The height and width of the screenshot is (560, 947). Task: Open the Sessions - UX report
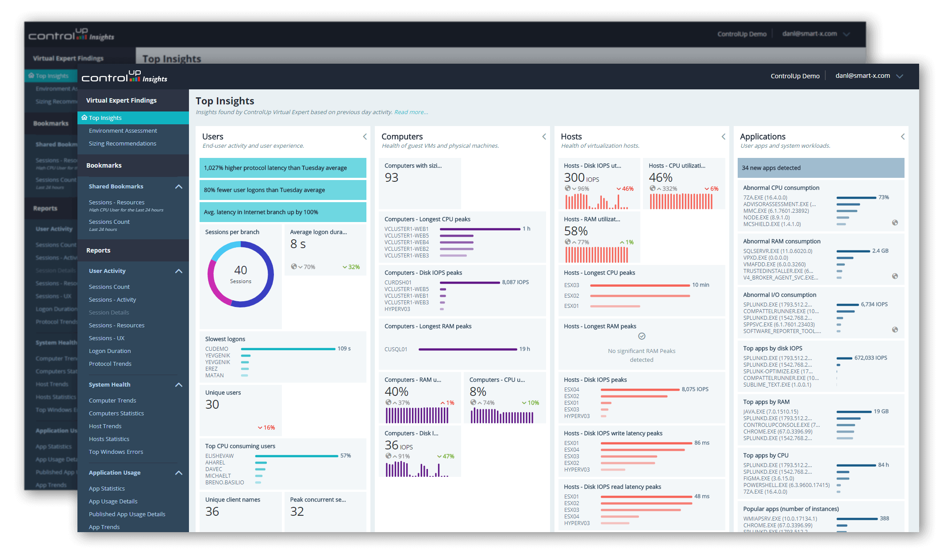tap(107, 338)
